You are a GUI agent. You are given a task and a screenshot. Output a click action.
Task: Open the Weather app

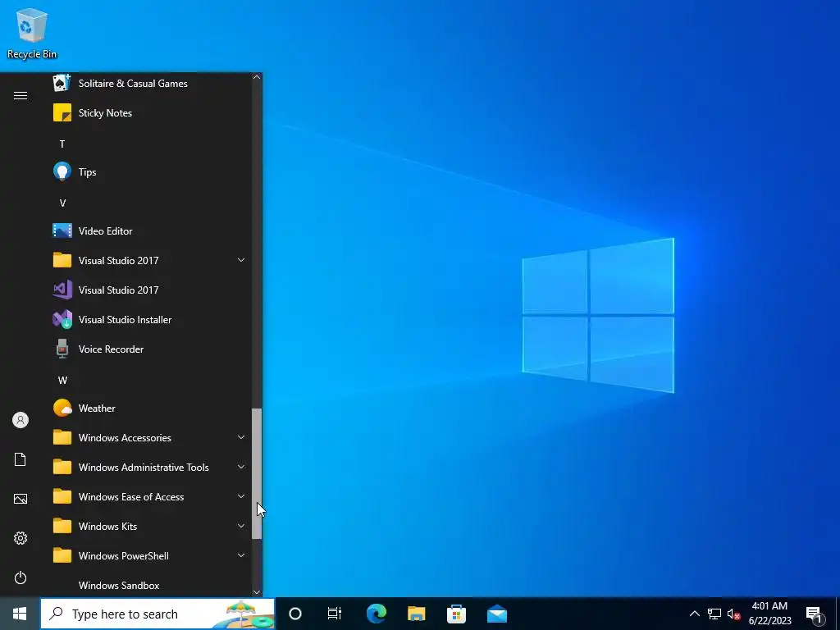tap(150, 409)
